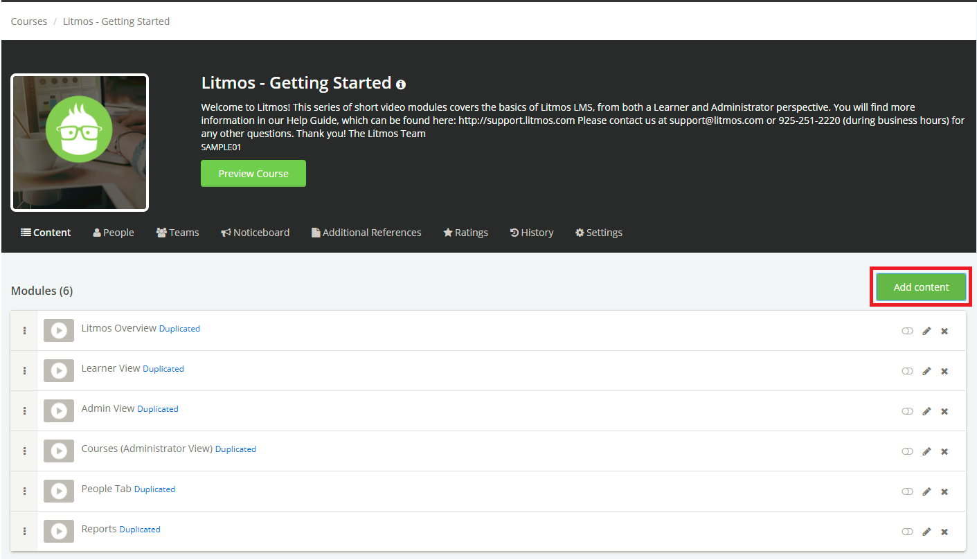Click the course thumbnail image
This screenshot has height=560, width=977.
80,143
